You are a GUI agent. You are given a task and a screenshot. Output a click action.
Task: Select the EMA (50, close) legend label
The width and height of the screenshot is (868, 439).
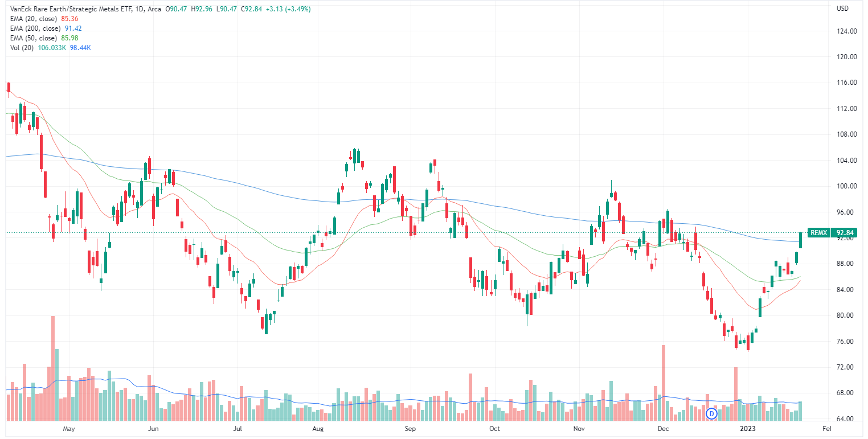(x=34, y=38)
